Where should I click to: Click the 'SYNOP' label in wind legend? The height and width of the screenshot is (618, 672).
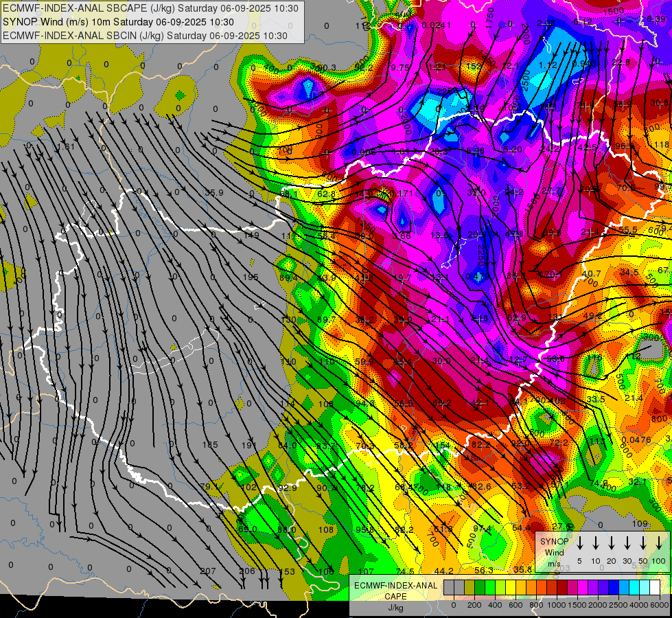(554, 542)
